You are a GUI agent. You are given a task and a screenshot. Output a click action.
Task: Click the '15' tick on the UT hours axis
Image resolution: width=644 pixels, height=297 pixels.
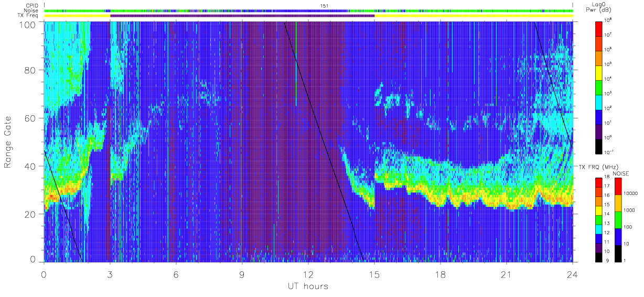click(x=374, y=274)
